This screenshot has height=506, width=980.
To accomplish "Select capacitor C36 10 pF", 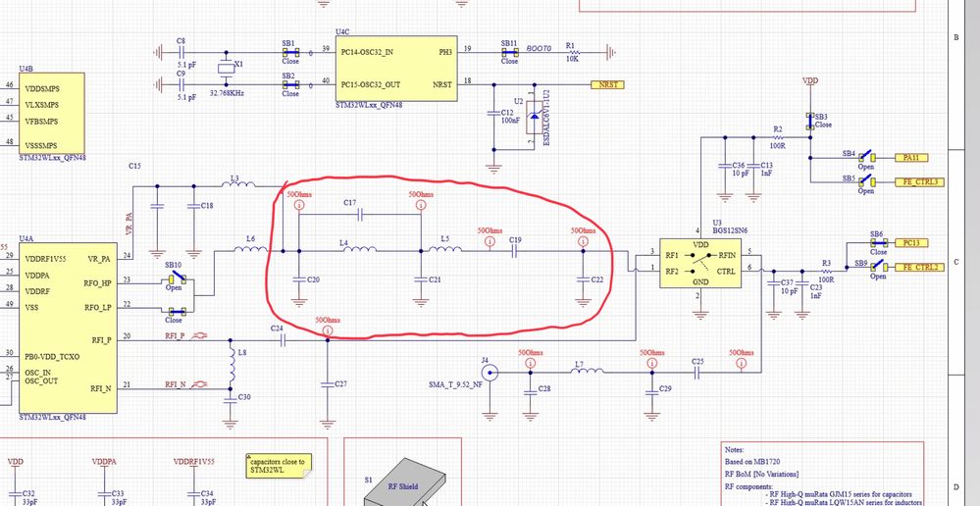I will click(725, 166).
